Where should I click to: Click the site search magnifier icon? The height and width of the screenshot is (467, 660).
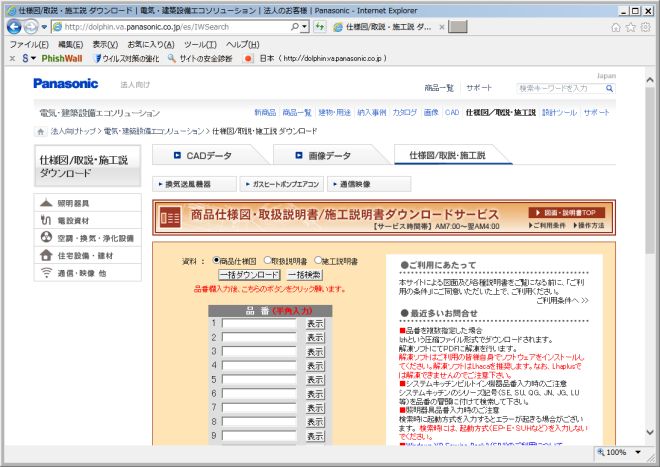point(609,88)
